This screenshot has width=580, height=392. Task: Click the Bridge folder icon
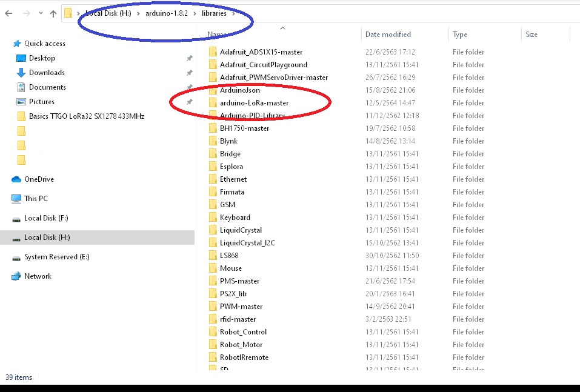(213, 154)
